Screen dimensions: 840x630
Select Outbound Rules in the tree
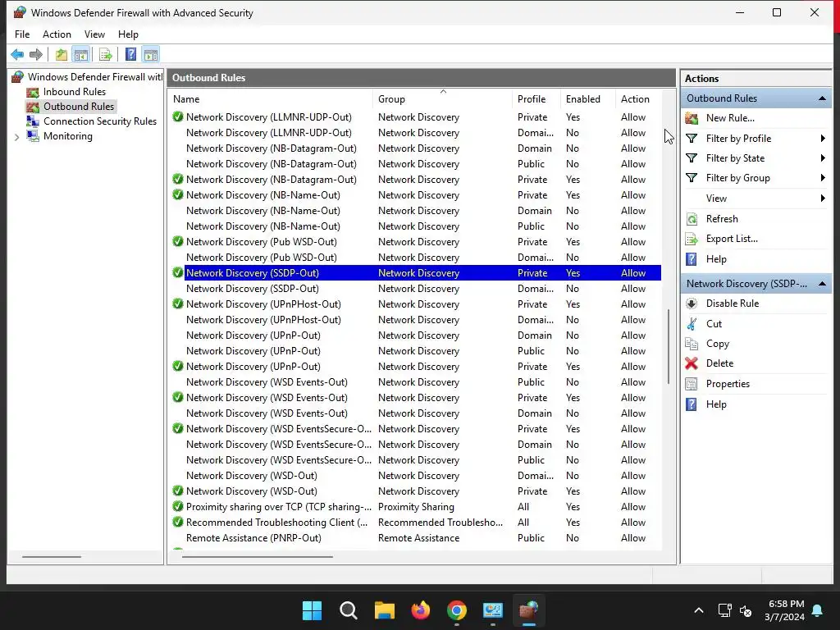click(79, 107)
